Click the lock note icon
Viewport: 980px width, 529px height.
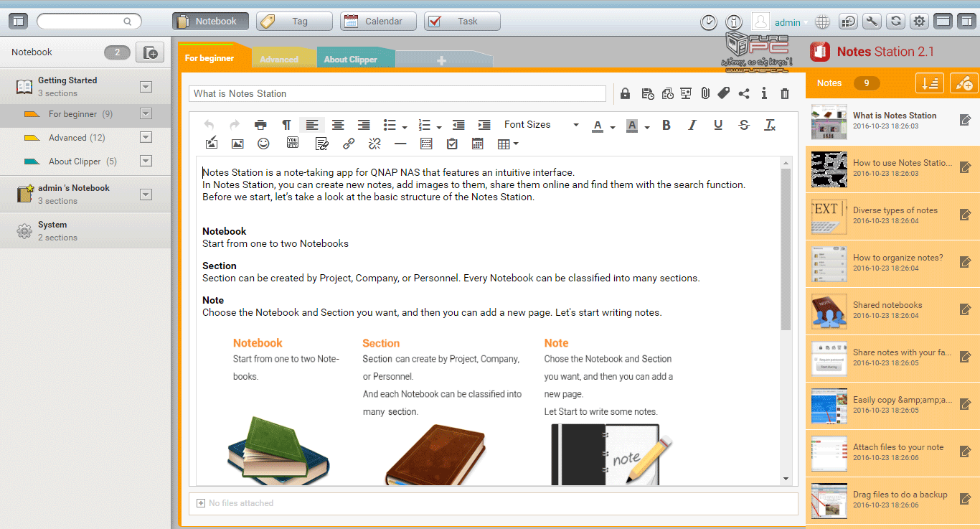[x=625, y=93]
